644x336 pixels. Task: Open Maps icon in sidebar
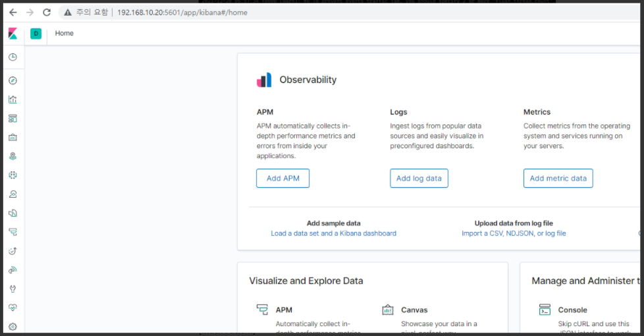tap(13, 156)
